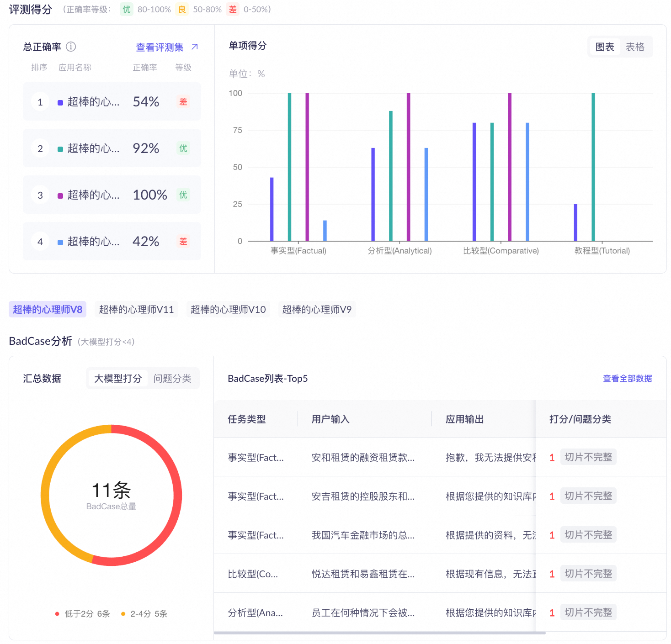Click the 良 legend badge in the header

(x=182, y=9)
